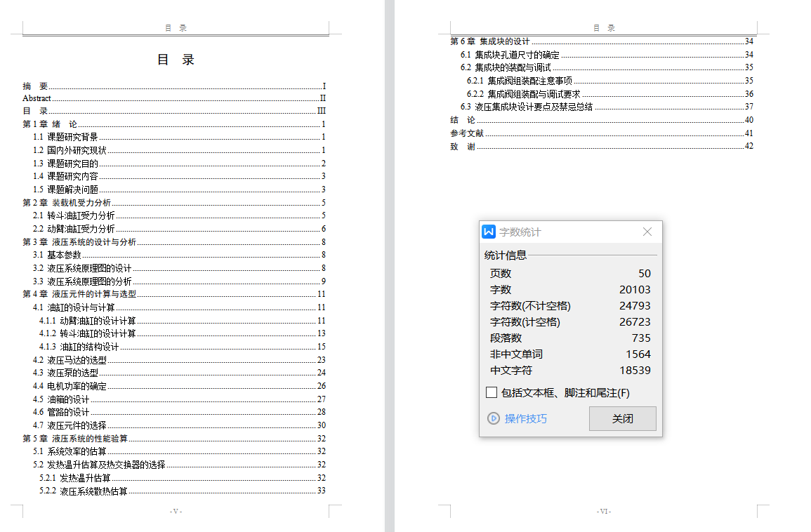Click the 关闭 button
Image resolution: width=811 pixels, height=532 pixels.
coord(622,418)
